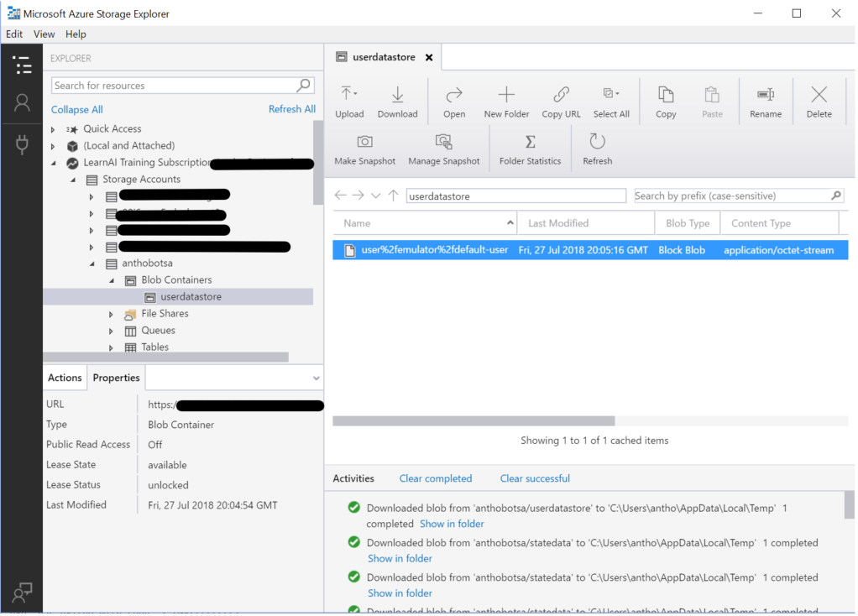The height and width of the screenshot is (616, 858).
Task: Click Make Snapshot in the toolbar
Action: [x=364, y=149]
